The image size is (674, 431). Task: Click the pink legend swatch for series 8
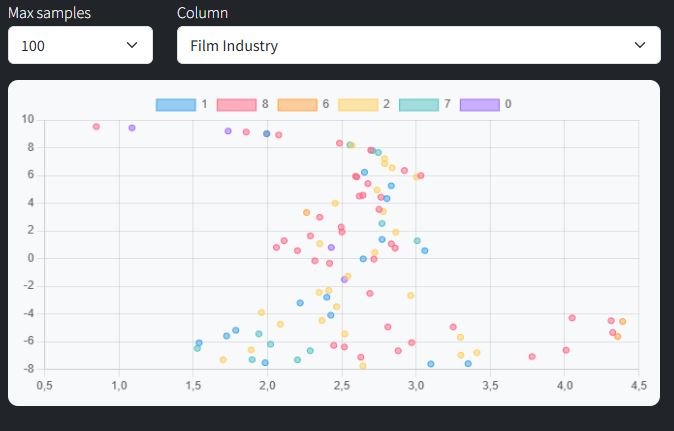coord(235,104)
